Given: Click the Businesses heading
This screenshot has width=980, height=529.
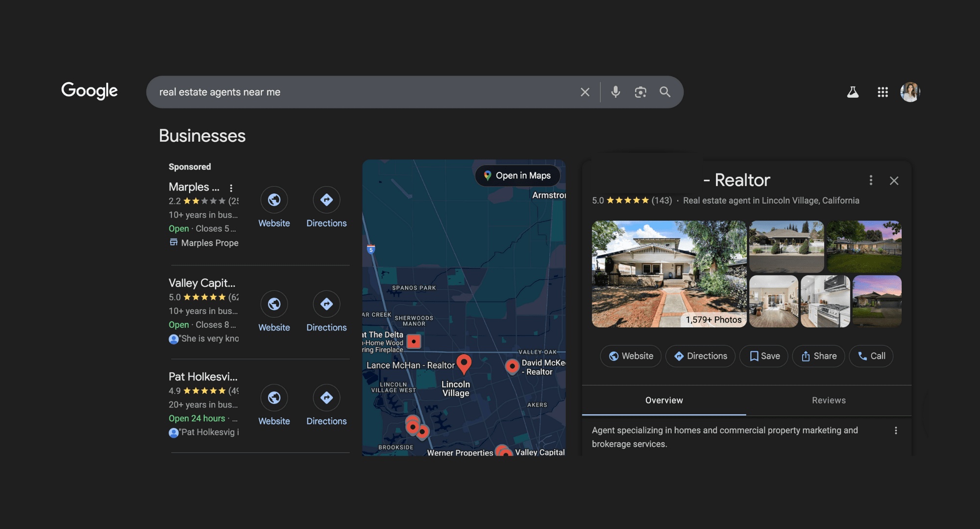Looking at the screenshot, I should tap(202, 136).
